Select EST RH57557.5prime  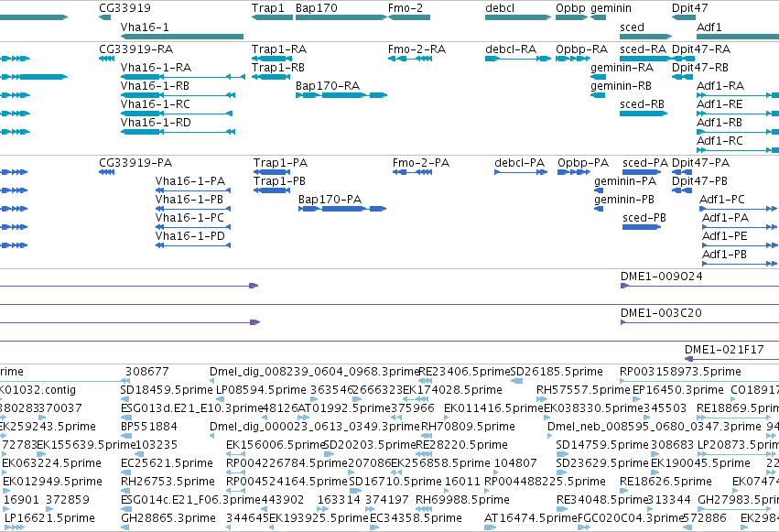[542, 399]
